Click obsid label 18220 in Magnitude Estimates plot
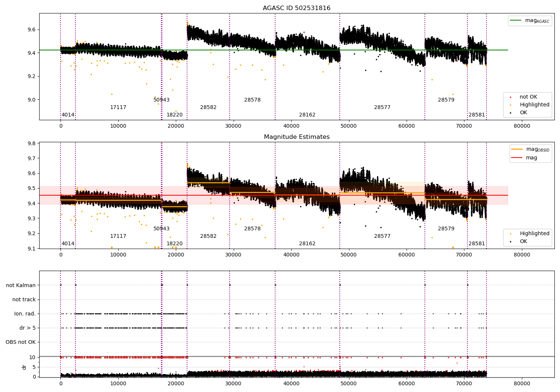The height and width of the screenshot is (392, 560). pos(174,244)
